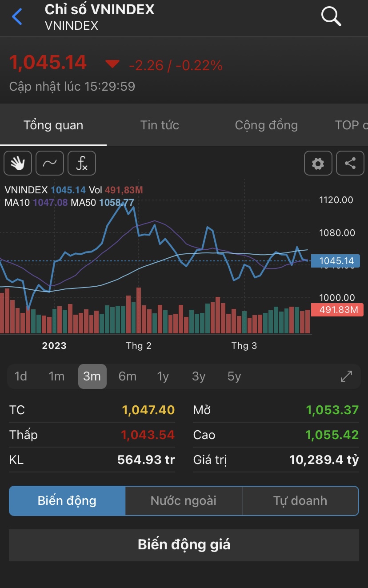Tap the Giá trị value 10,289.4 tỷ

(x=324, y=460)
